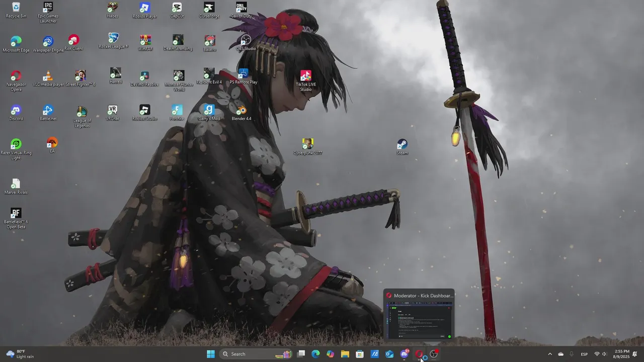Viewport: 644px width, 362px height.
Task: Select the CapCut desktop icon
Action: click(x=177, y=10)
